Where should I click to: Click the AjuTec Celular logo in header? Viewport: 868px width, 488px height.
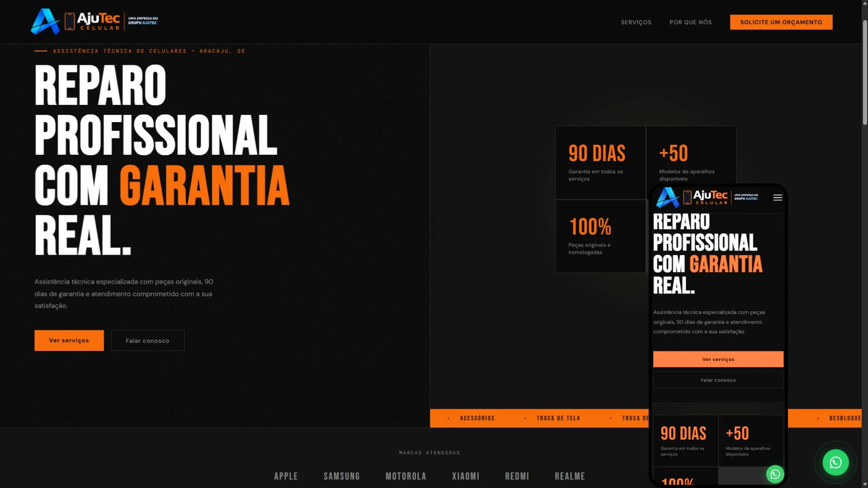(94, 22)
